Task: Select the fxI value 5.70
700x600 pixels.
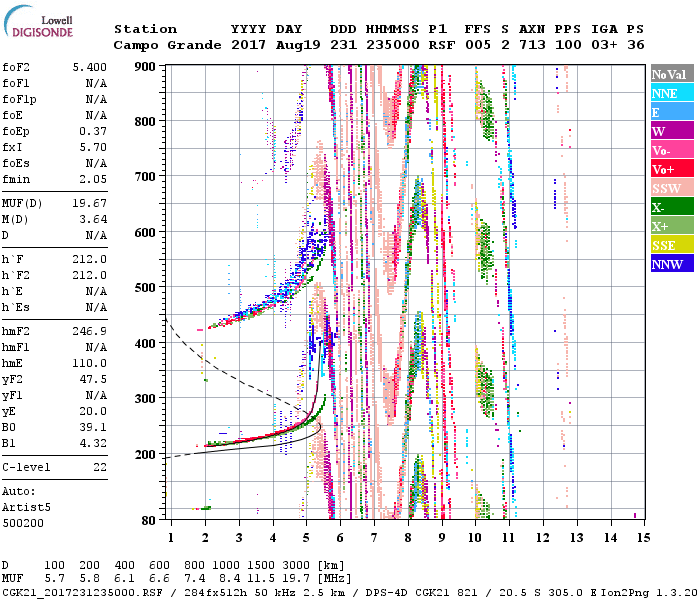Action: (93, 147)
